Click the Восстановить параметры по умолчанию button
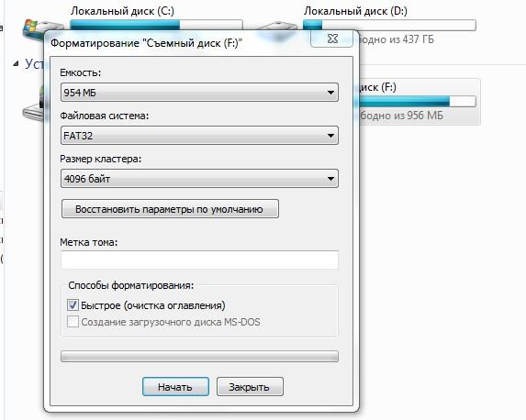The height and width of the screenshot is (420, 526). [170, 209]
